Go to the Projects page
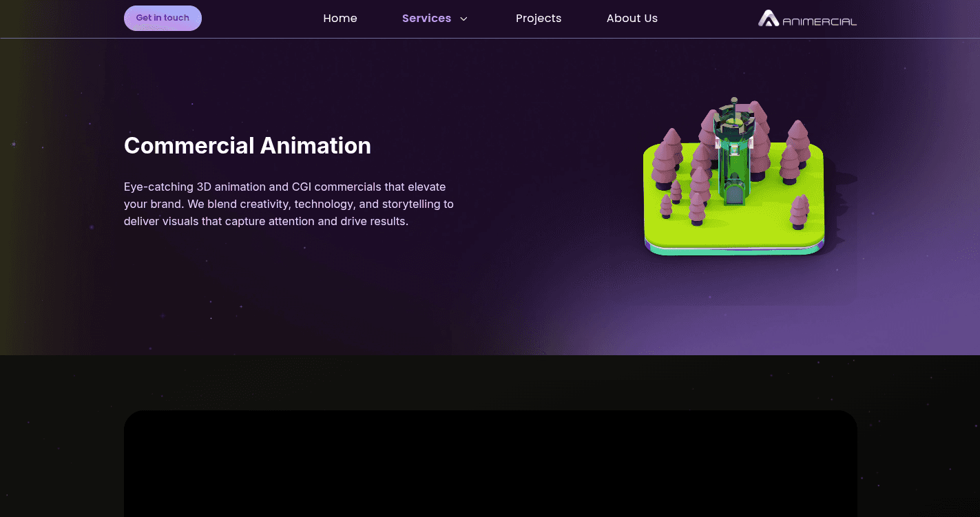The image size is (980, 517). [539, 19]
